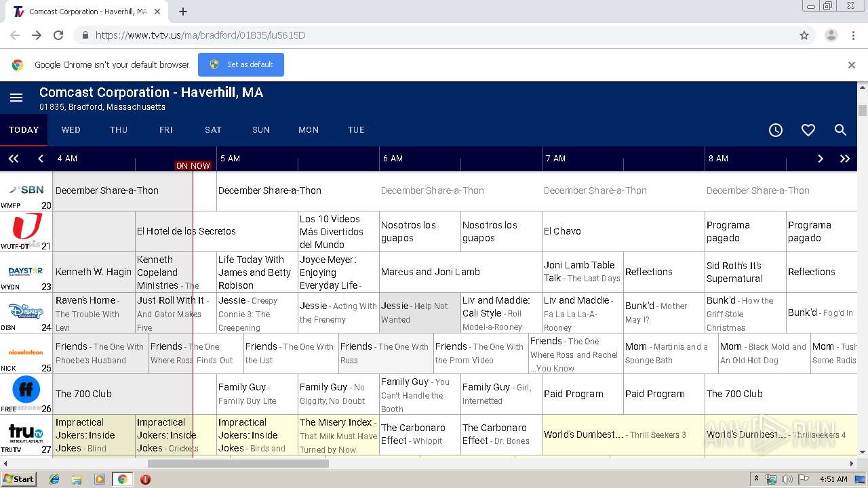Open a new browser tab
This screenshot has width=868, height=488.
[183, 12]
